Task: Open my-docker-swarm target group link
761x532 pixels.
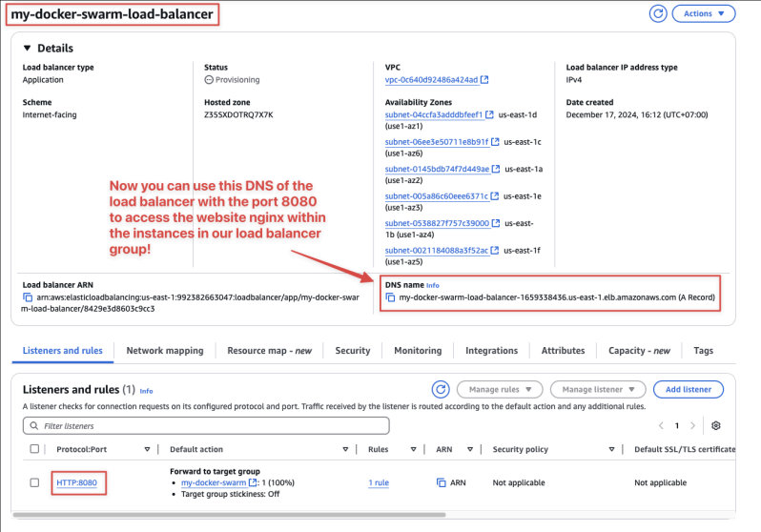Action: (x=214, y=482)
